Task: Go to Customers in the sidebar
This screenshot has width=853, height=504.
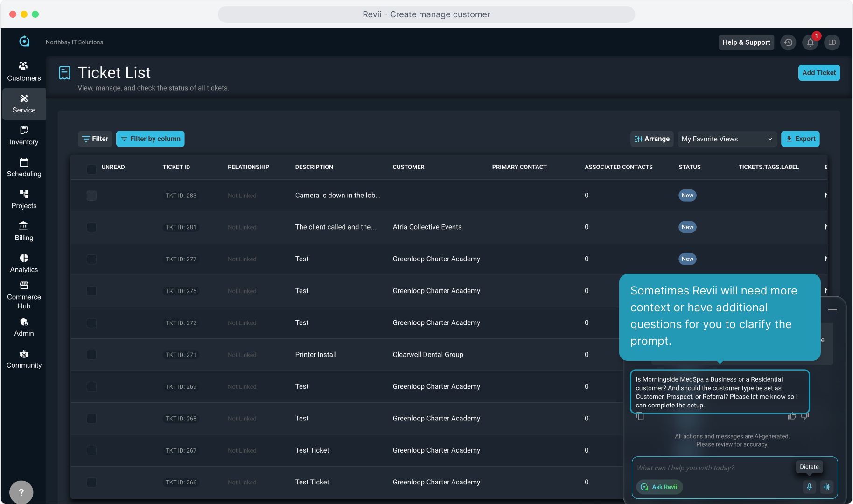Action: pos(24,71)
